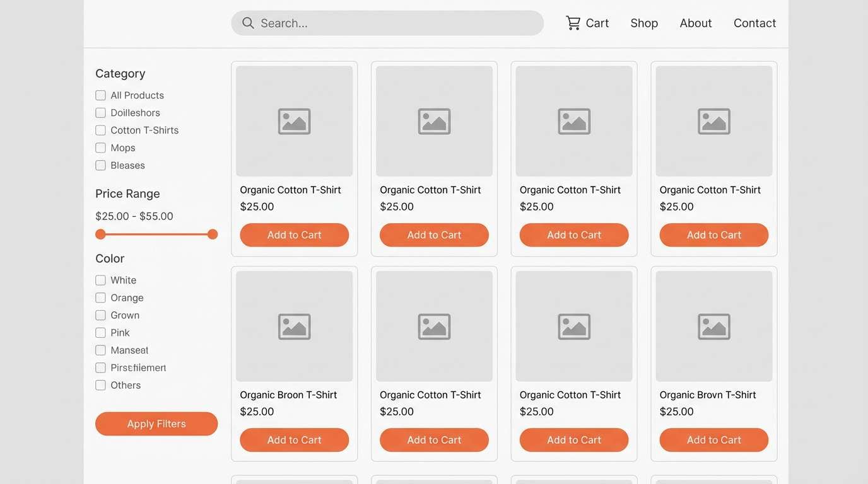Viewport: 868px width, 484px height.
Task: Tick the Mops category checkbox
Action: [x=100, y=148]
